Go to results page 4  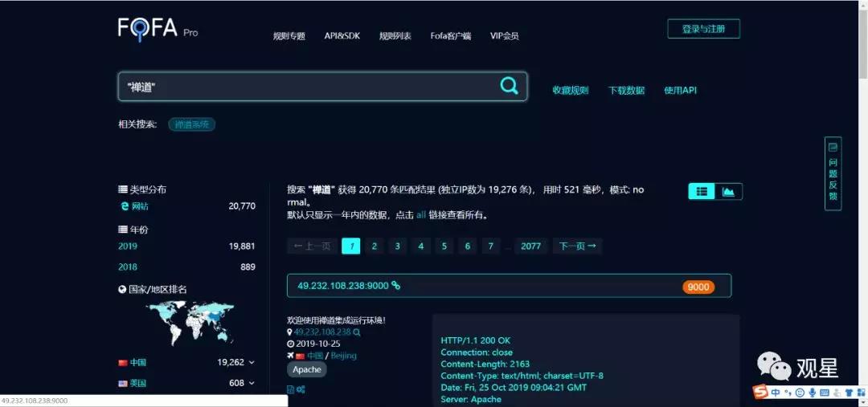[x=420, y=246]
